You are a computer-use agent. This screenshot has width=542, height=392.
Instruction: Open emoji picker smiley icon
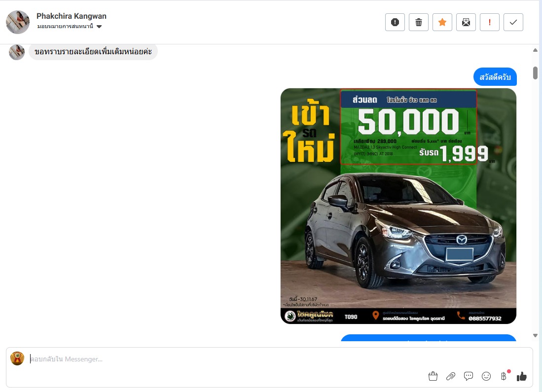point(486,376)
